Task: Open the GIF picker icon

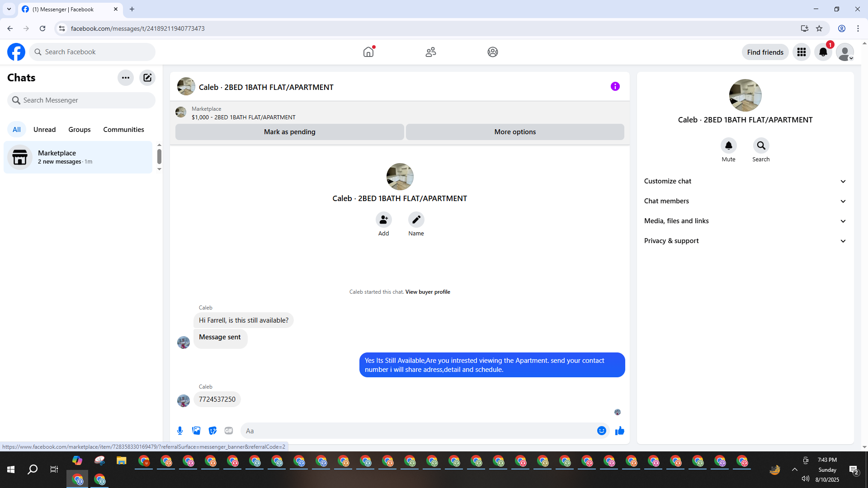Action: (x=229, y=431)
